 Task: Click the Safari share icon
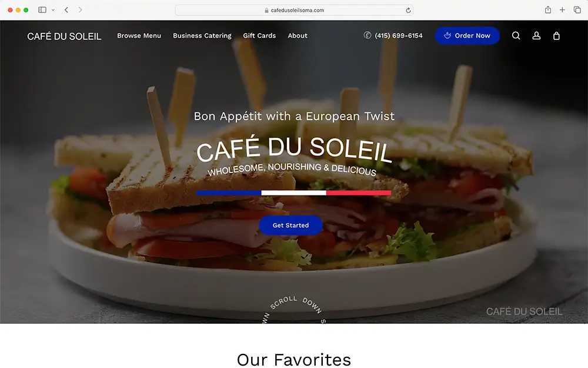[548, 10]
